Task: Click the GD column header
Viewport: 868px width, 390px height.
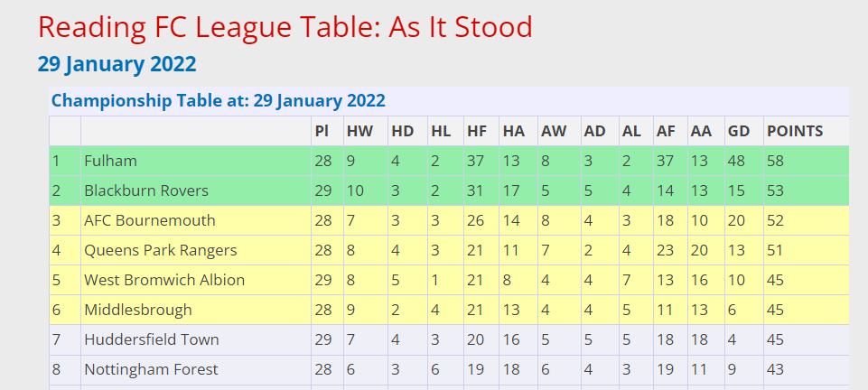Action: [739, 131]
